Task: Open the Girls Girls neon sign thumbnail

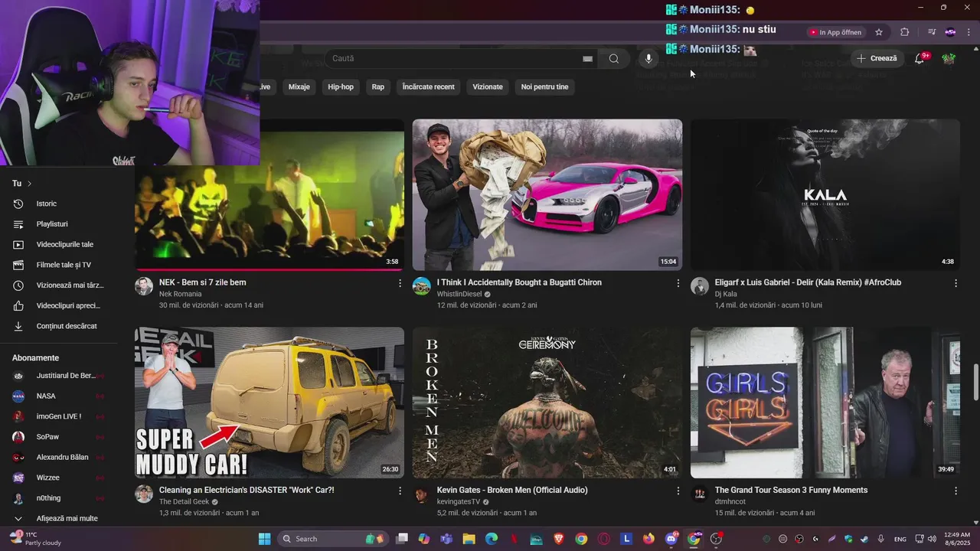Action: (825, 403)
